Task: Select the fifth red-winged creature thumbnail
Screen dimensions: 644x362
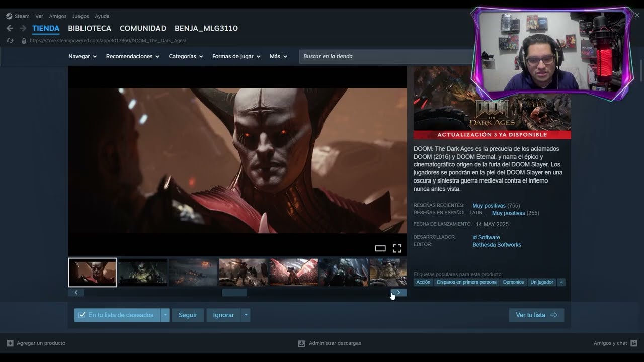Action: (x=294, y=273)
